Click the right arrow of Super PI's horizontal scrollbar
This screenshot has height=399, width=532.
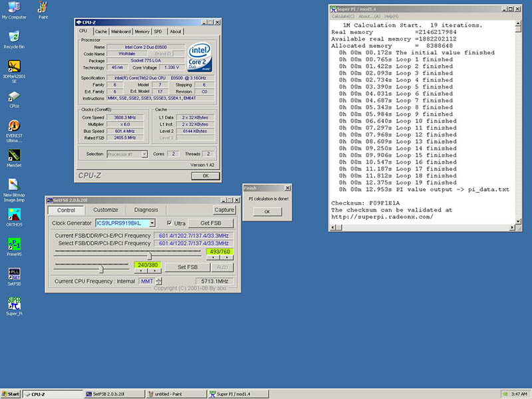pos(512,227)
